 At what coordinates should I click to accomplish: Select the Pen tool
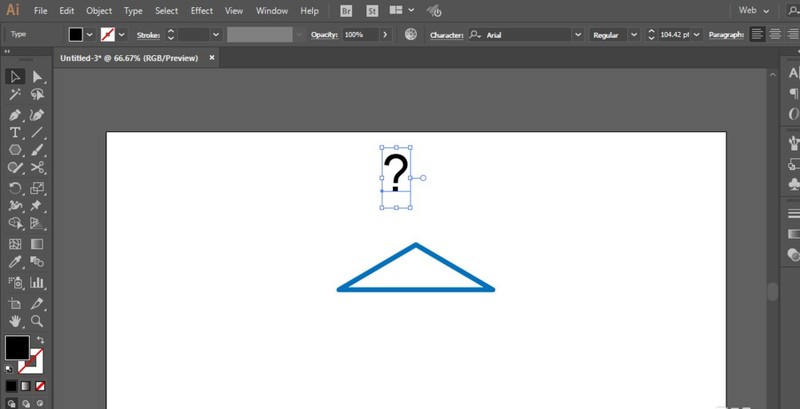[15, 115]
